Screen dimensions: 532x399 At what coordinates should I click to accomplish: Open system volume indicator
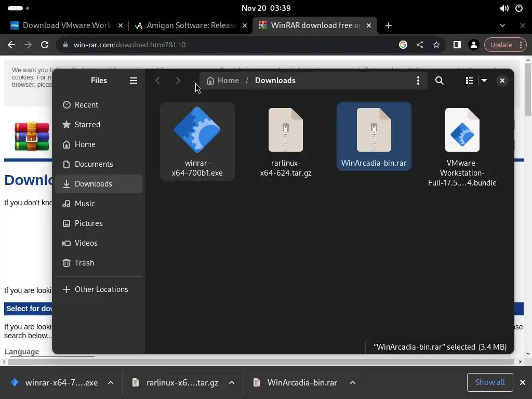(x=504, y=8)
